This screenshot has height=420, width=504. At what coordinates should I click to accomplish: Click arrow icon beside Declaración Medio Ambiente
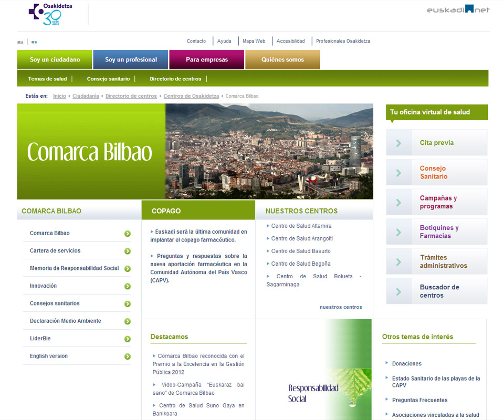tap(128, 321)
